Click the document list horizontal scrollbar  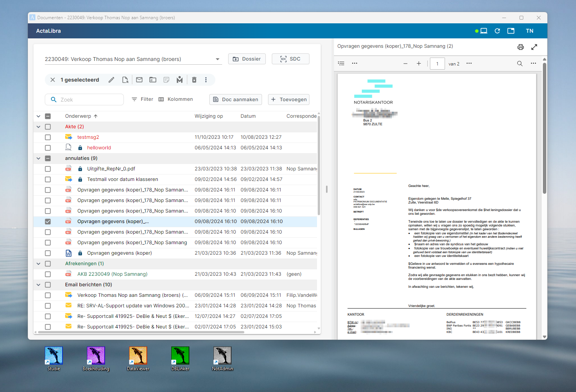[x=141, y=332]
